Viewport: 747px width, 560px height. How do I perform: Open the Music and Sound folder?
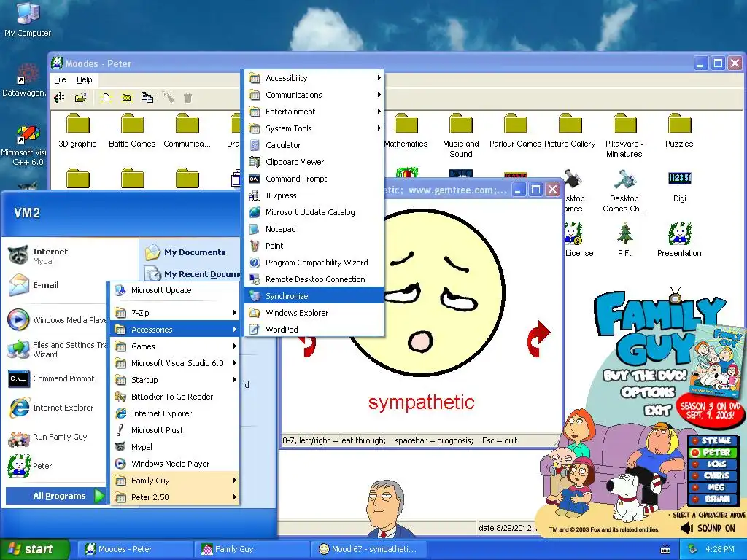(x=461, y=136)
